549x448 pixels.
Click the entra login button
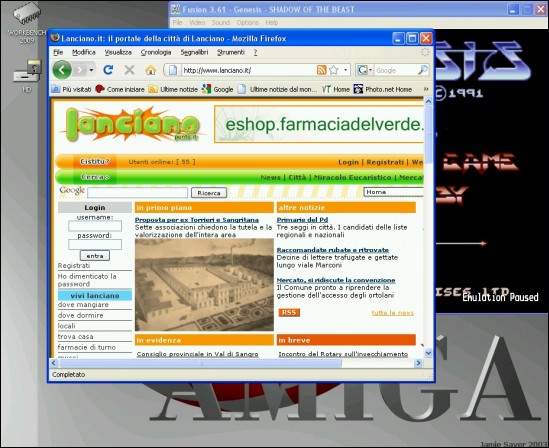[x=95, y=256]
